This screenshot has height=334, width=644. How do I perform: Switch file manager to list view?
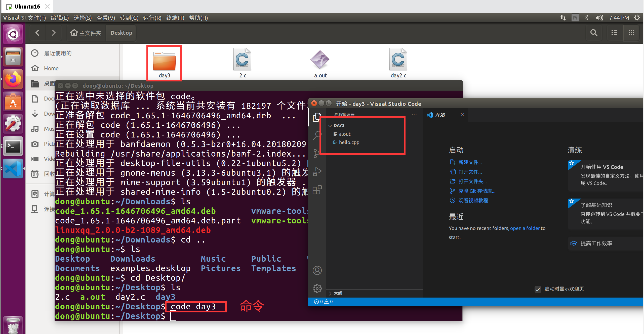(614, 33)
